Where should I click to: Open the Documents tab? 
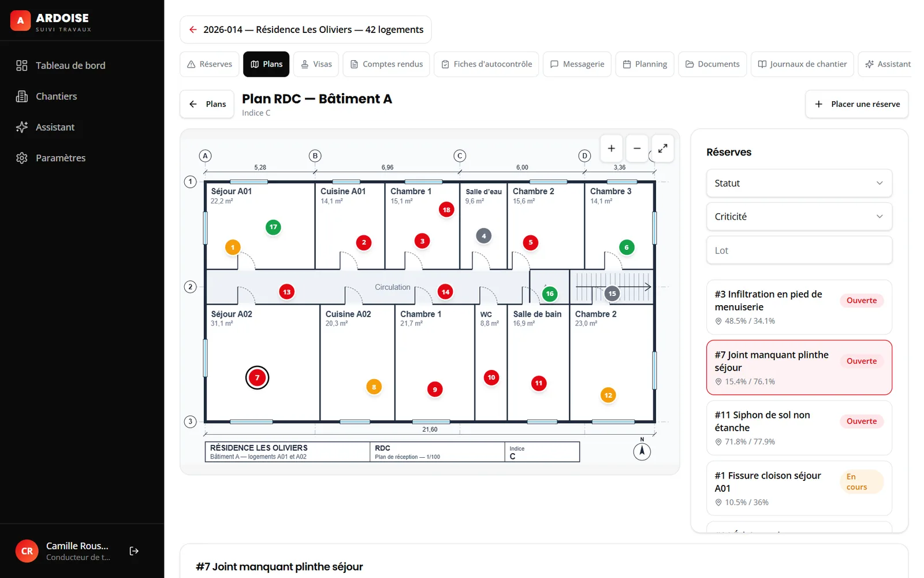[x=712, y=64]
